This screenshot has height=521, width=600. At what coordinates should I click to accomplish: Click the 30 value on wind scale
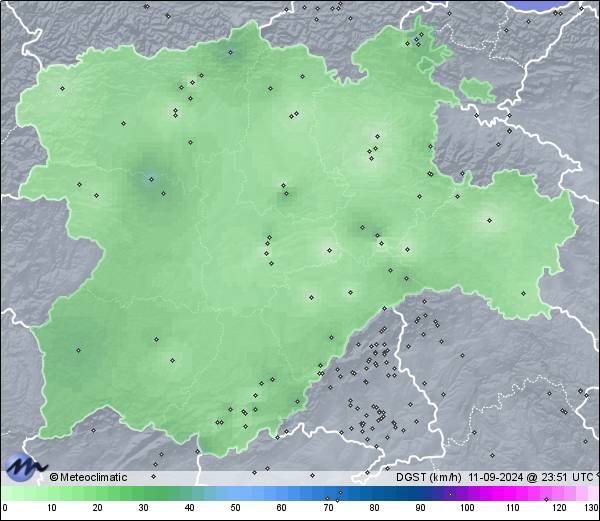pos(143,508)
